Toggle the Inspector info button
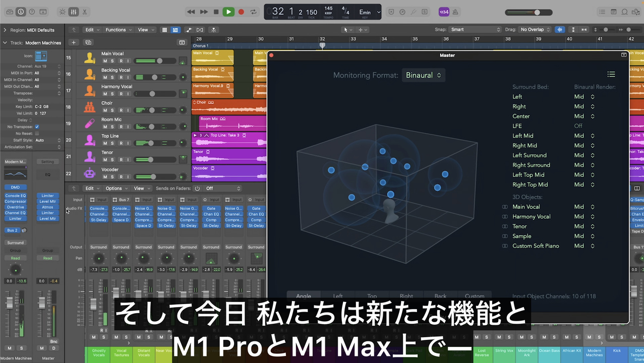 click(21, 12)
